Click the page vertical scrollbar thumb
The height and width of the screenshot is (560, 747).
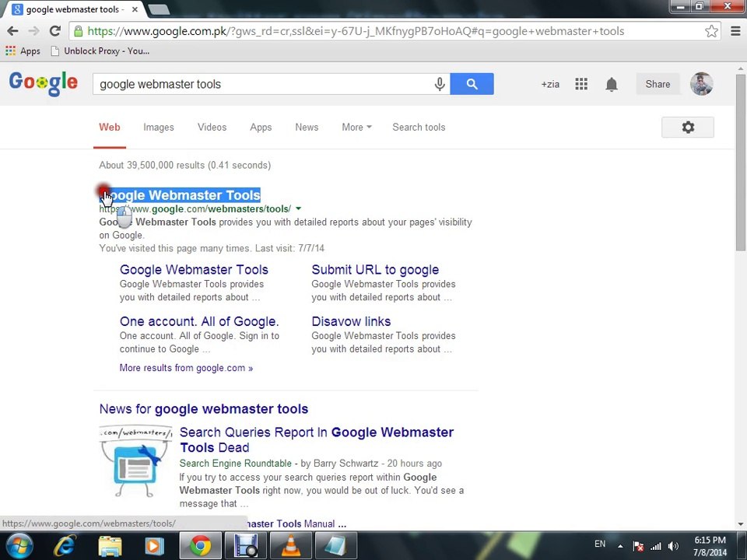click(741, 162)
